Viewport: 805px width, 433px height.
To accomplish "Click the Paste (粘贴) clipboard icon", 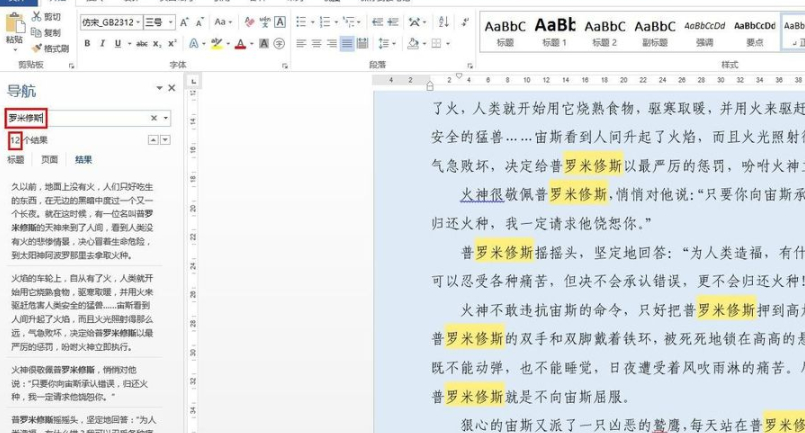I will [x=14, y=24].
